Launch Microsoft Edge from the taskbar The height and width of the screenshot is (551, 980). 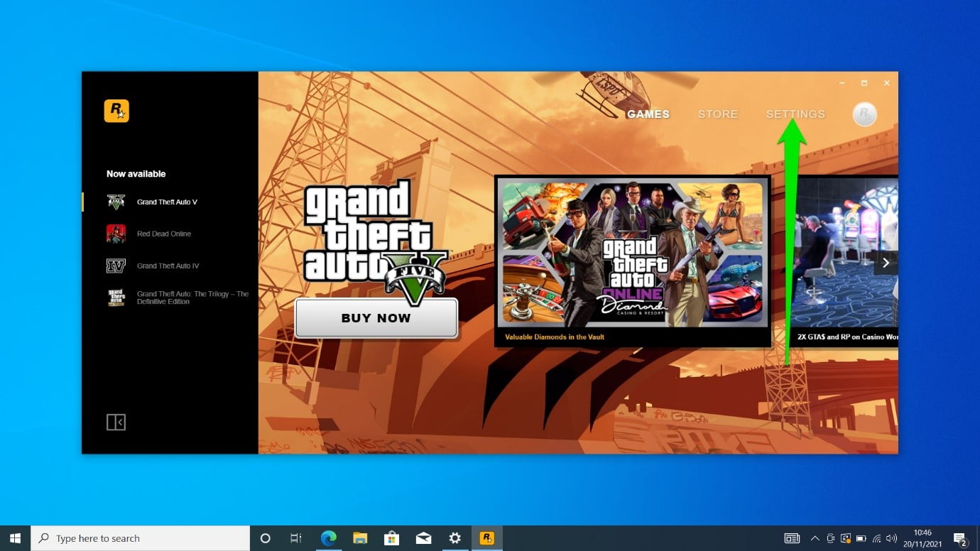328,538
